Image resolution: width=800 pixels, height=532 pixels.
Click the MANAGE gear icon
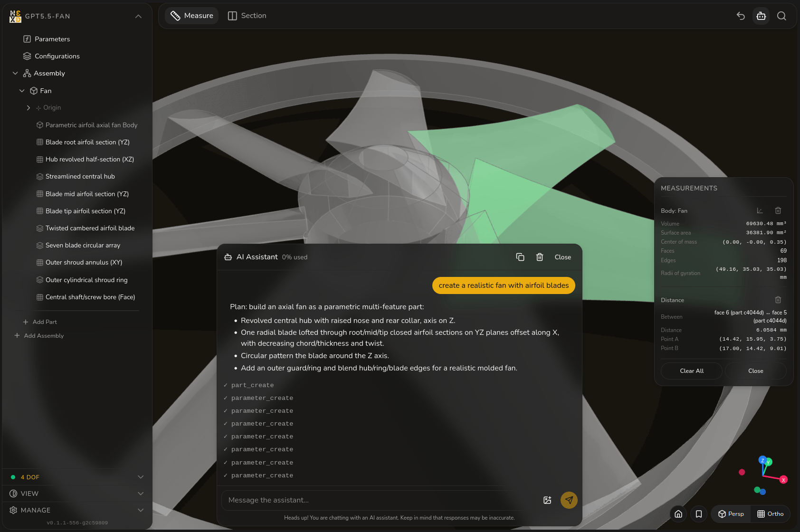pos(13,510)
